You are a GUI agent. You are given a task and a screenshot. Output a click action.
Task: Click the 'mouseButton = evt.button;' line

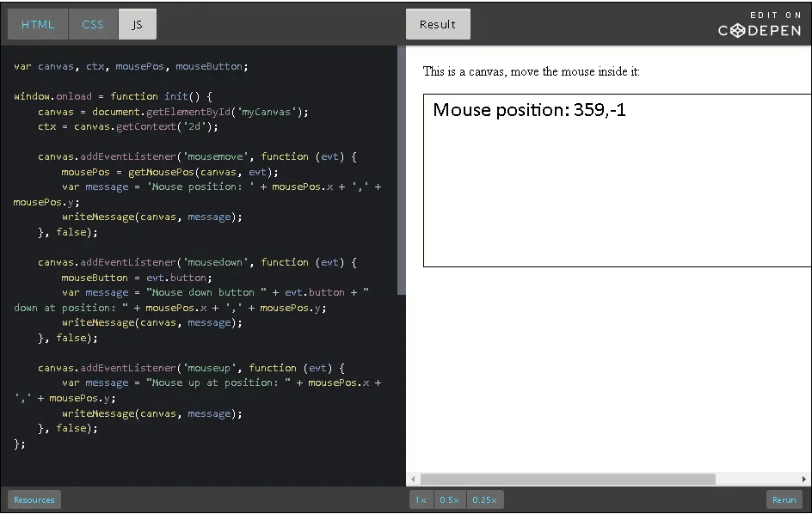tap(137, 278)
